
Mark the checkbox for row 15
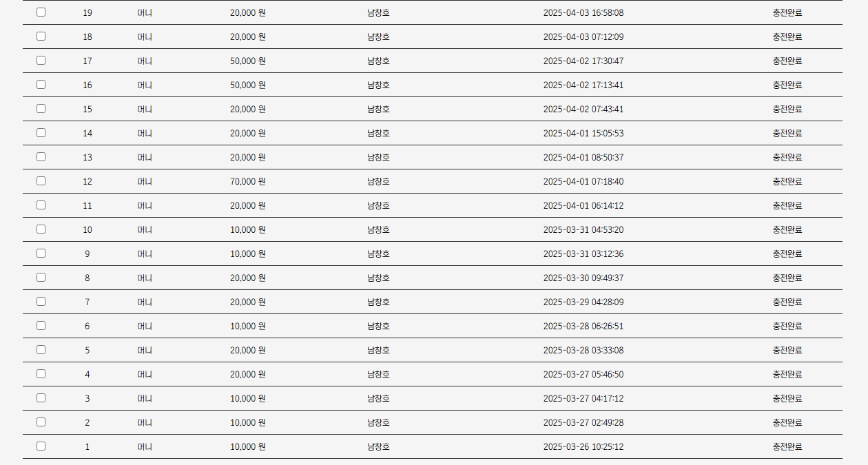coord(41,109)
